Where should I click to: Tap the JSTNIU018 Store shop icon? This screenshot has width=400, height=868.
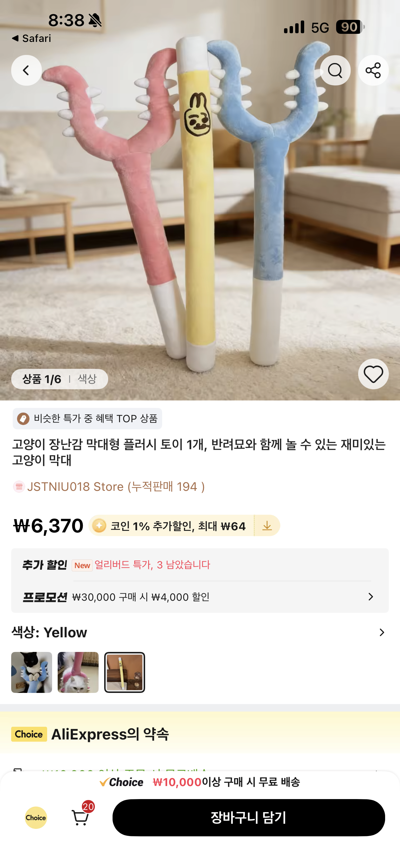point(19,486)
